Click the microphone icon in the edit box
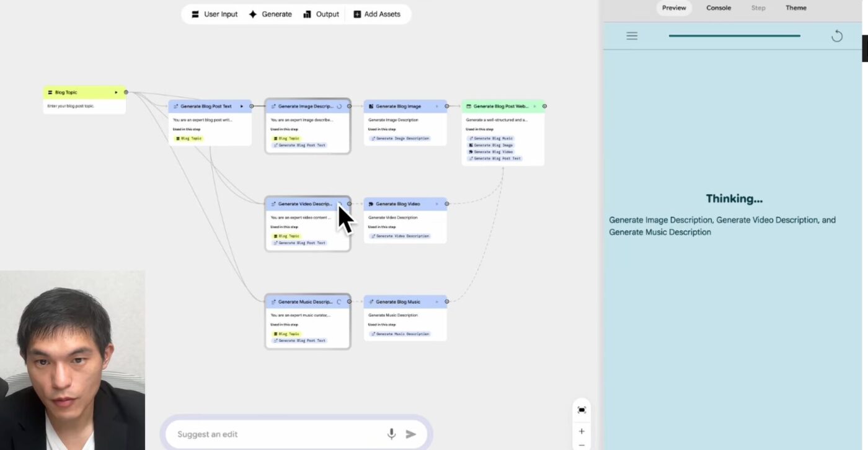868x450 pixels. pyautogui.click(x=391, y=434)
